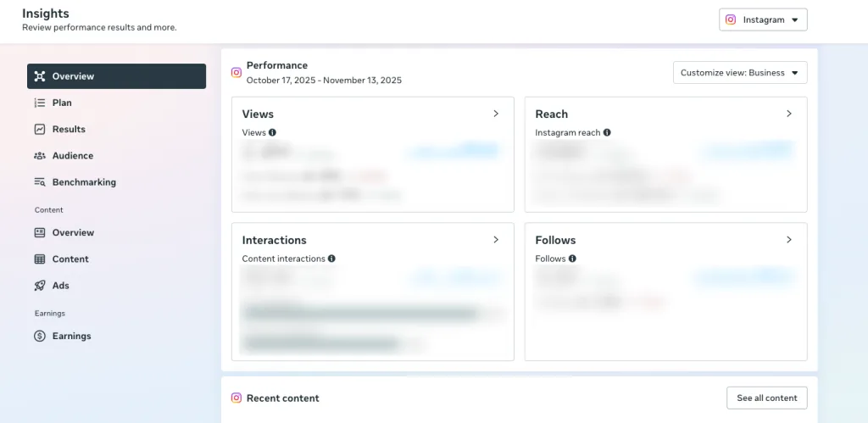Click the Earnings dollar icon
This screenshot has width=868, height=423.
click(x=40, y=337)
